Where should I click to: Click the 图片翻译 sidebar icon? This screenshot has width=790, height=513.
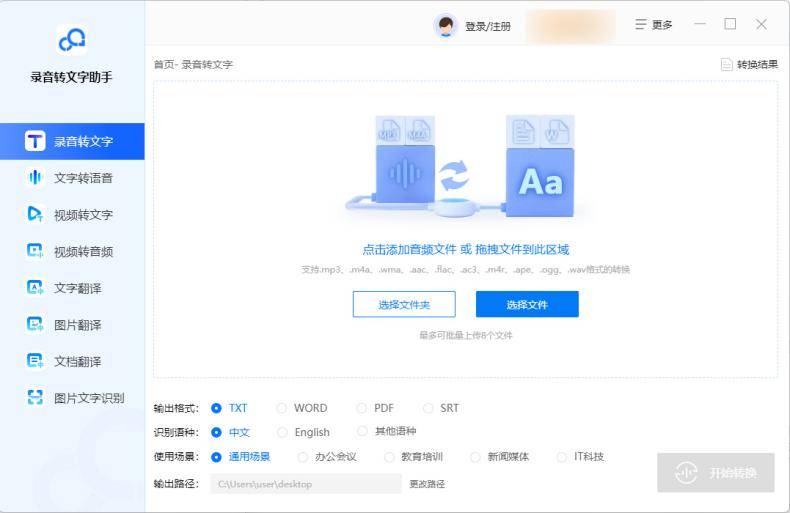point(35,325)
